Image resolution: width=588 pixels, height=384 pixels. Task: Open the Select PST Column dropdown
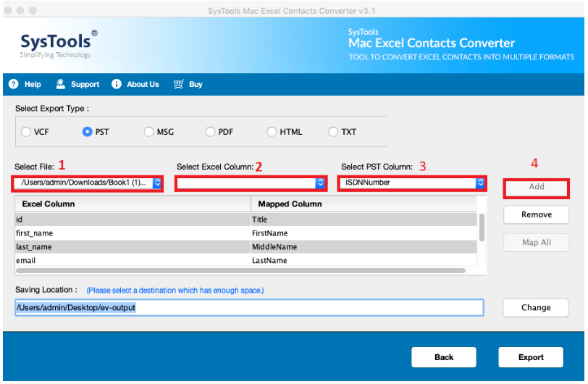tap(412, 183)
